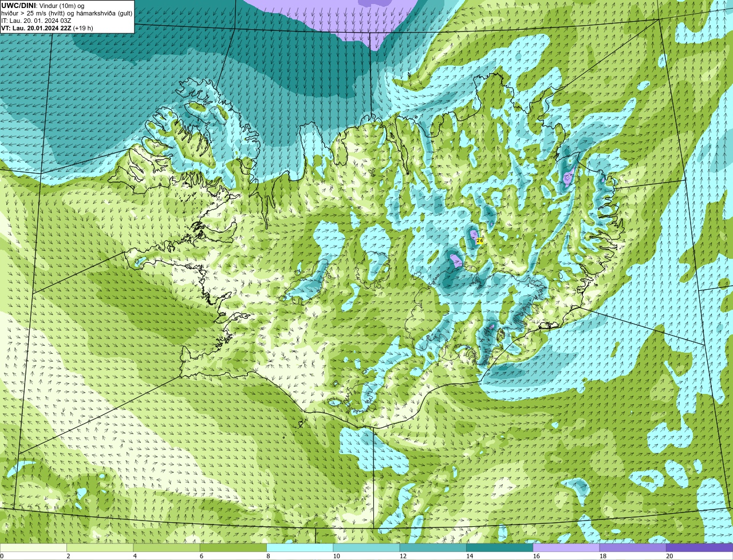Screen dimensions: 733x560
Task: Click the yellow 26 max gust label
Action: [x=480, y=241]
